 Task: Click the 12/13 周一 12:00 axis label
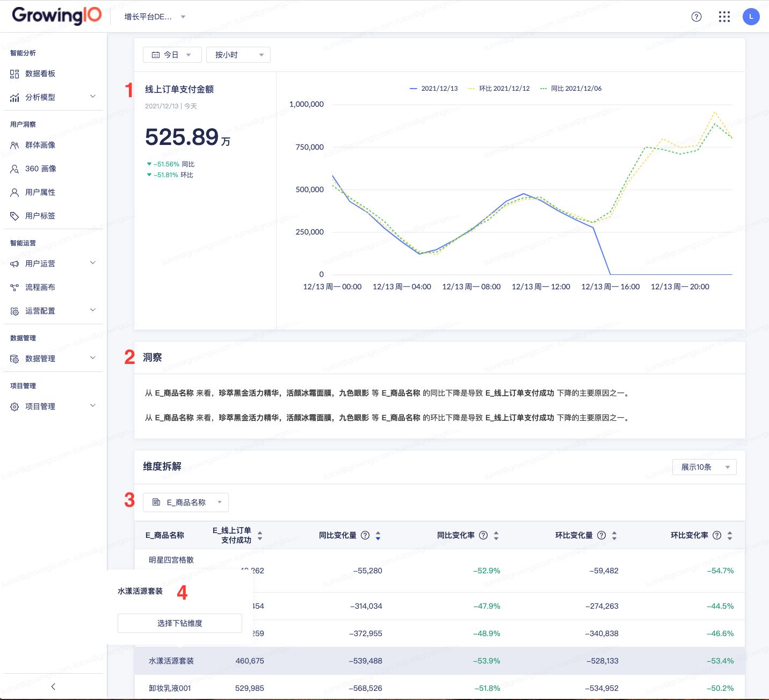(541, 287)
